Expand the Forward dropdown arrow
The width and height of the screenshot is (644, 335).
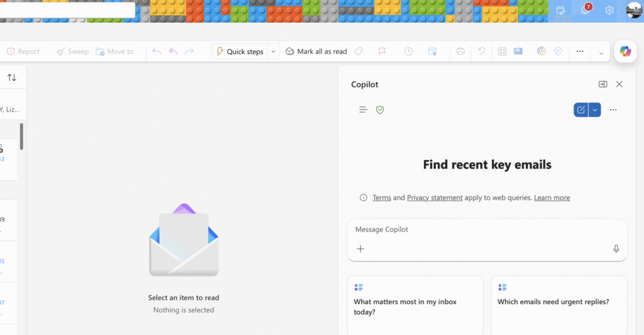pyautogui.click(x=201, y=52)
